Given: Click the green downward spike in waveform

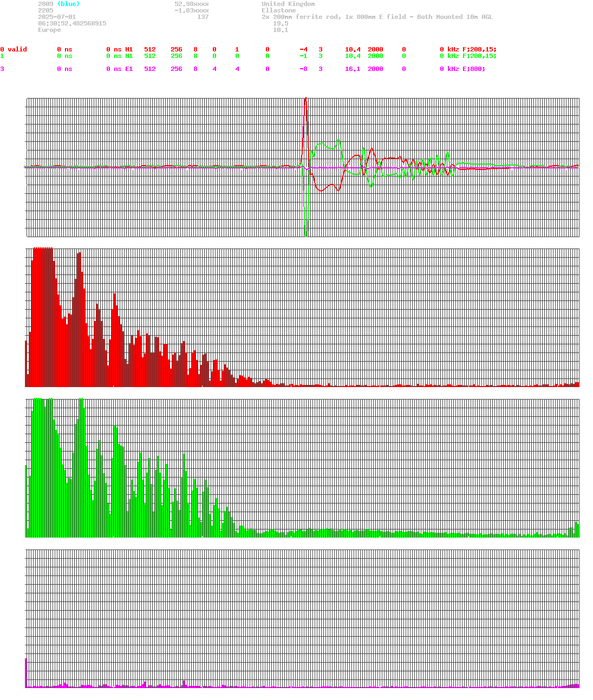Looking at the screenshot, I should pyautogui.click(x=307, y=234).
